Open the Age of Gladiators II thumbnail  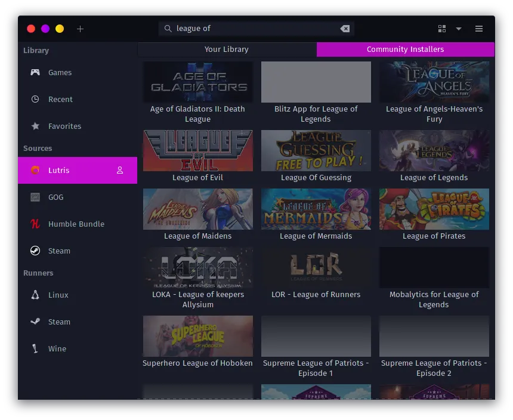pos(198,82)
